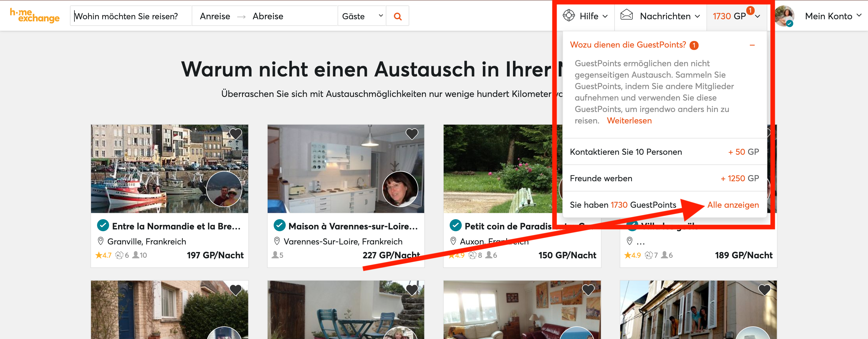
Task: Click the profile avatar next to Mein Konto
Action: 784,15
